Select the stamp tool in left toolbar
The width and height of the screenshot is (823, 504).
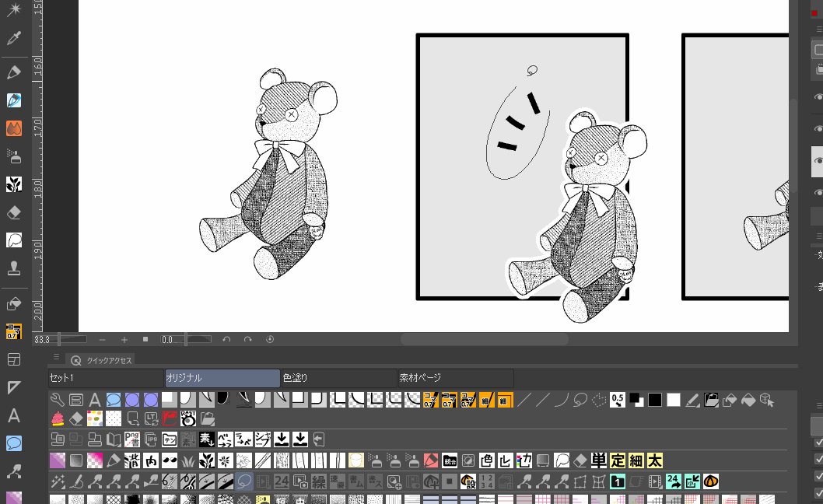pos(14,268)
